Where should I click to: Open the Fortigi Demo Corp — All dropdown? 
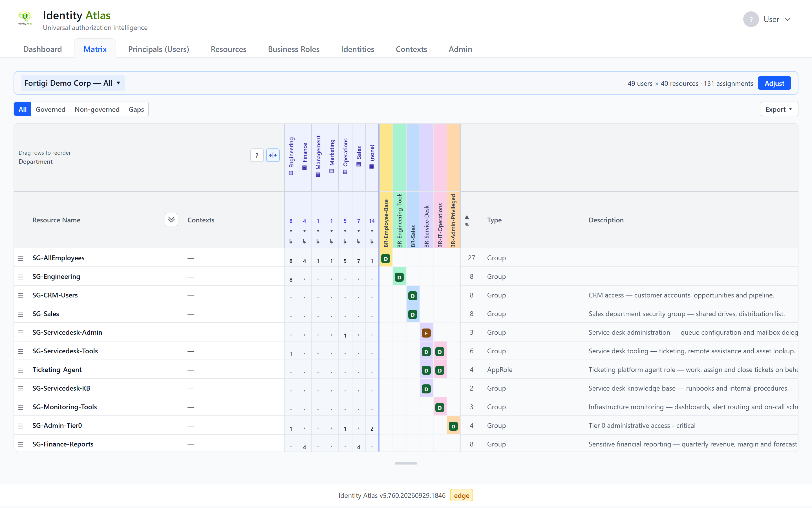[x=73, y=83]
